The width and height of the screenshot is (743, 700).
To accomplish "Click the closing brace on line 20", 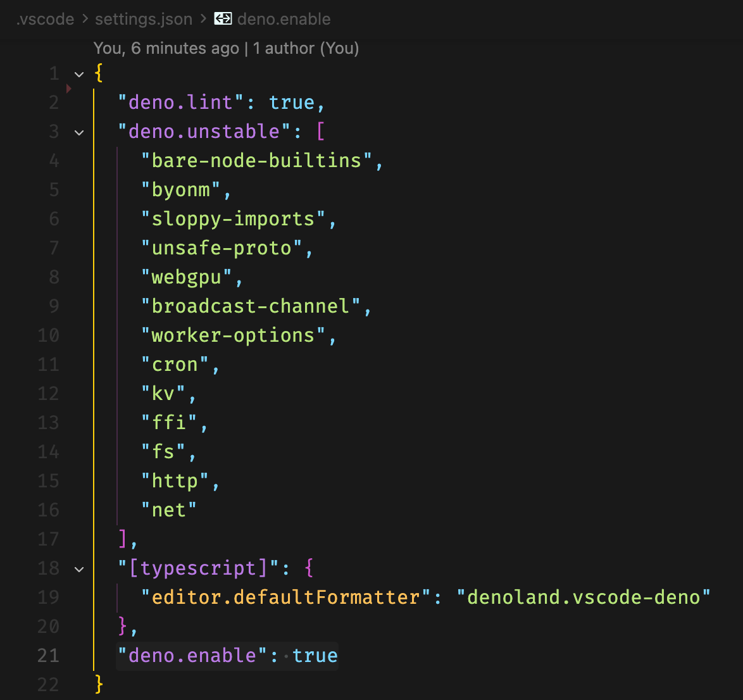I will tap(123, 626).
